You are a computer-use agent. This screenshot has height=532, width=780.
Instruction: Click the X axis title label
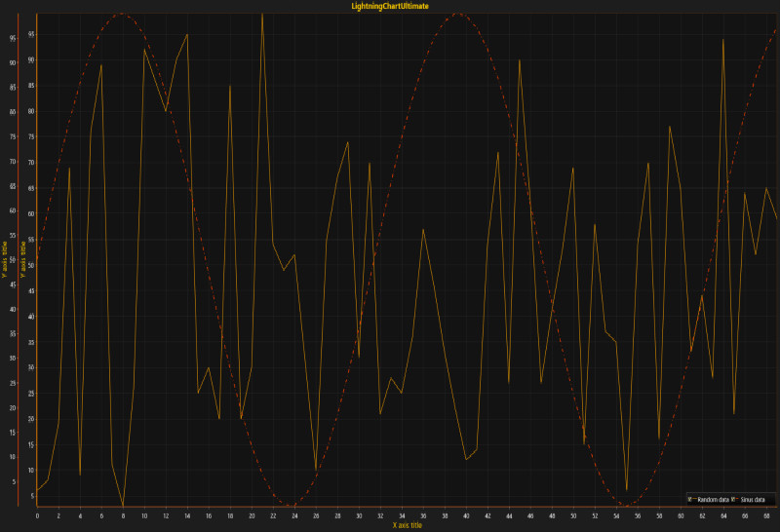coord(409,525)
